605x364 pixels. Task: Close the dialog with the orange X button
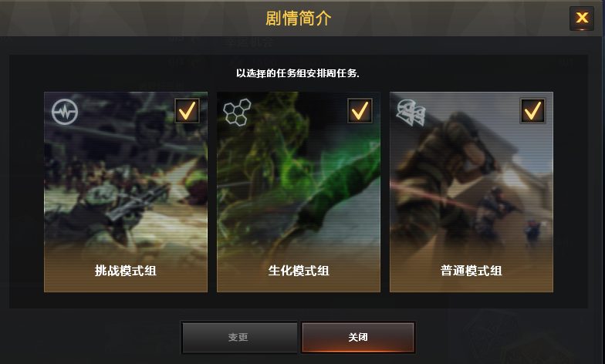tap(582, 18)
